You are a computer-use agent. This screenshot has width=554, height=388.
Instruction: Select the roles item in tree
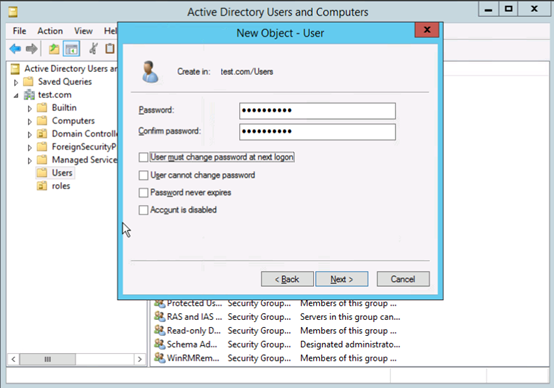(61, 186)
